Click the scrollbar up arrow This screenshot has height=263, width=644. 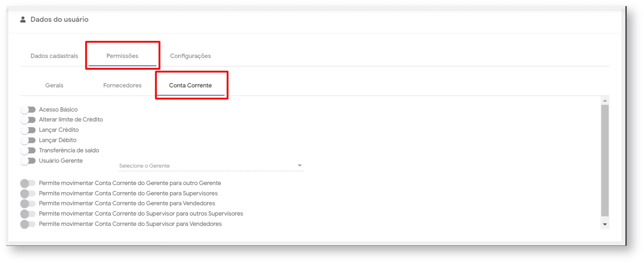pyautogui.click(x=605, y=101)
